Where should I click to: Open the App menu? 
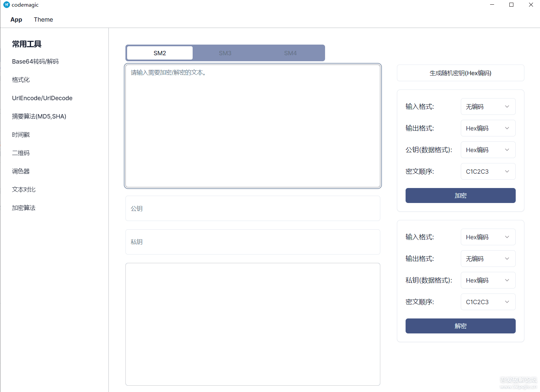click(x=16, y=19)
